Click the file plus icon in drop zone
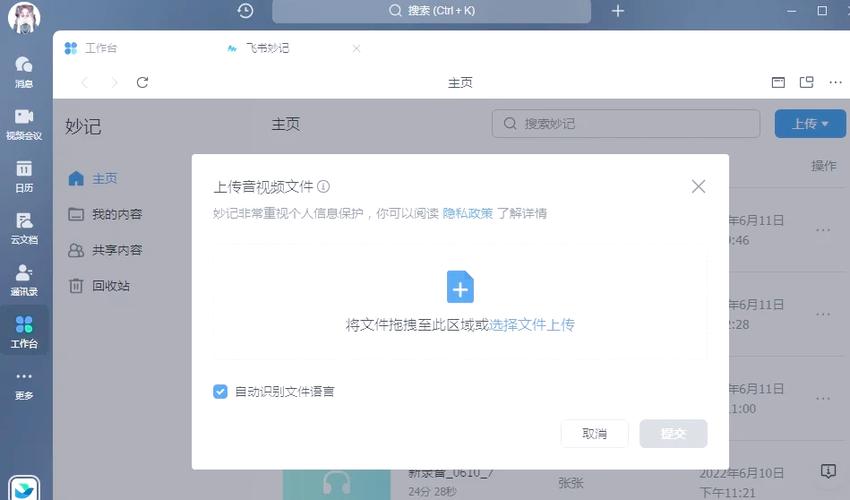Screen dimensions: 850x500 pyautogui.click(x=460, y=287)
